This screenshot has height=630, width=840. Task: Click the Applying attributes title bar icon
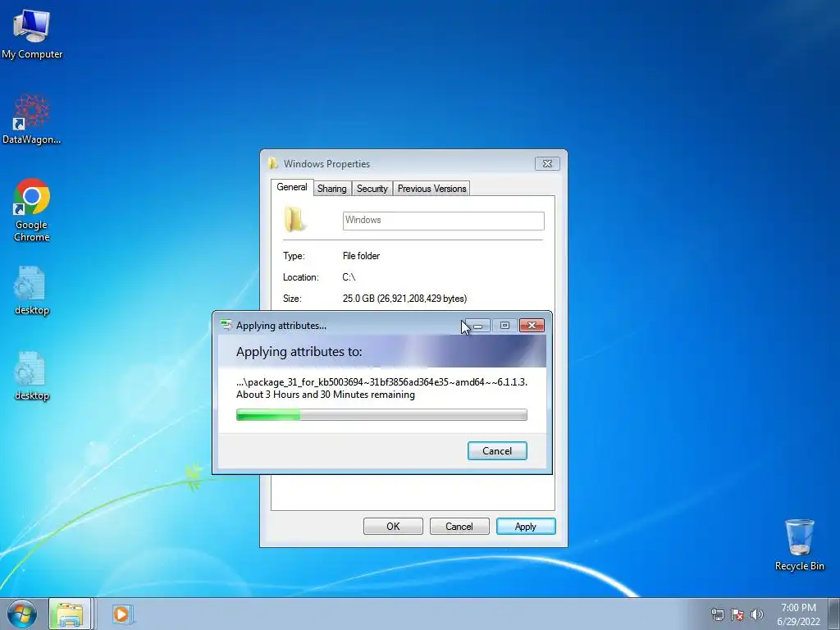(226, 325)
